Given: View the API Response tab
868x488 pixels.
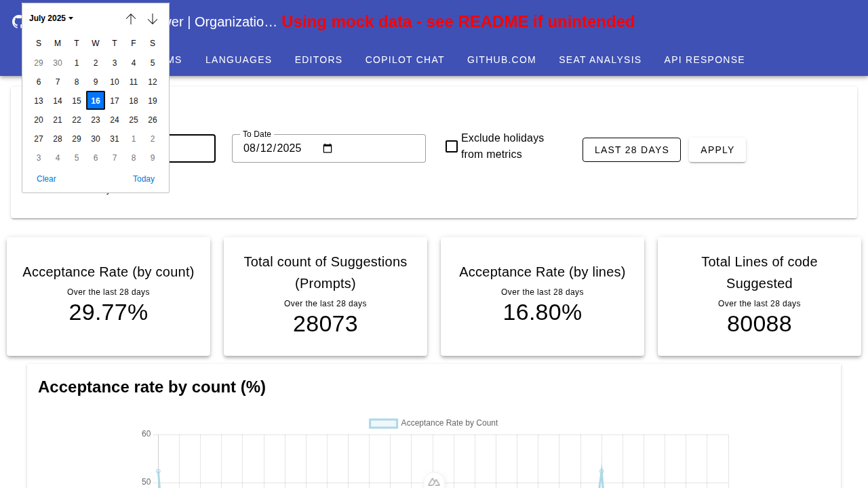Looking at the screenshot, I should [705, 60].
